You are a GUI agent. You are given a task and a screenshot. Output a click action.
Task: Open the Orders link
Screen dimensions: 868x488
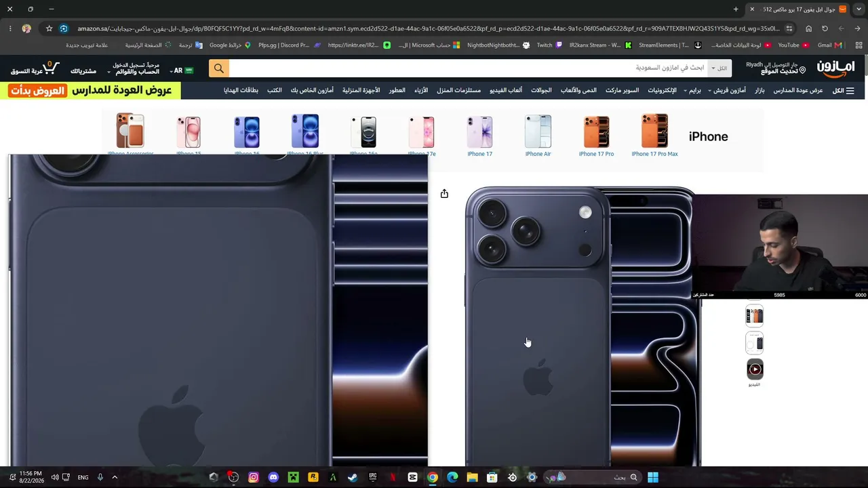(83, 71)
